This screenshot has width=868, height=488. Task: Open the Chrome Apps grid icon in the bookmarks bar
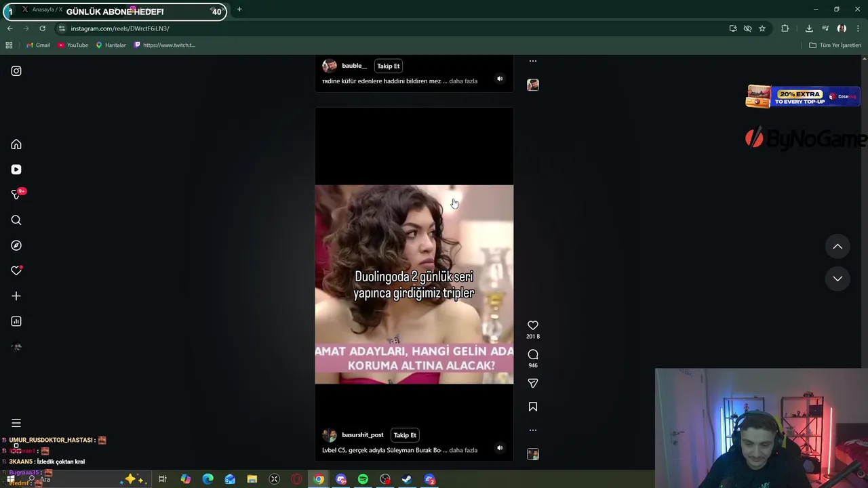(9, 45)
